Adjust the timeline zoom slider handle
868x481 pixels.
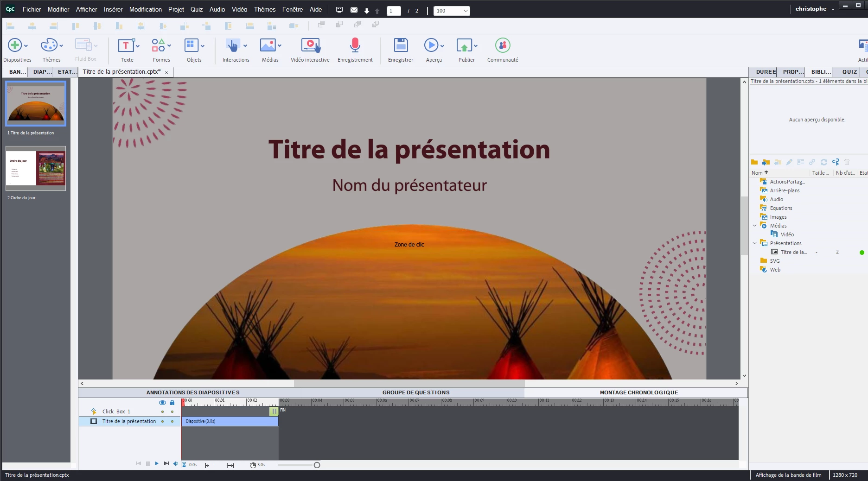point(317,465)
